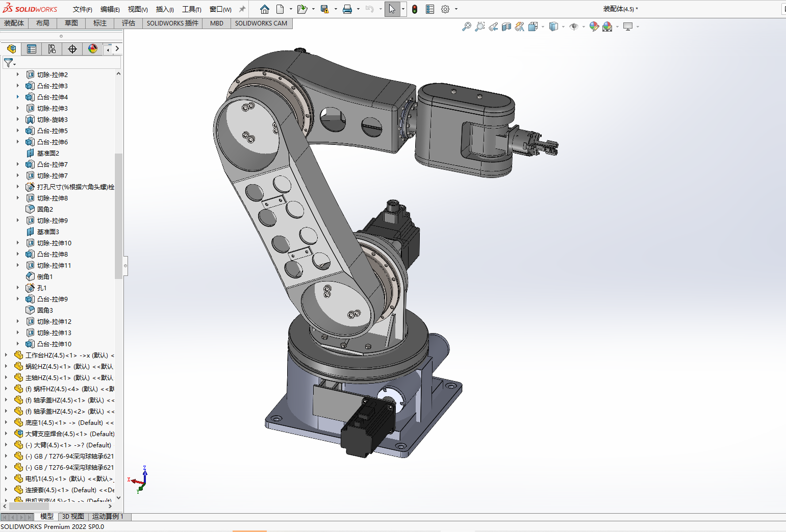Open the DisplayManager color ball tab
Image resolution: width=786 pixels, height=532 pixels.
coord(93,49)
